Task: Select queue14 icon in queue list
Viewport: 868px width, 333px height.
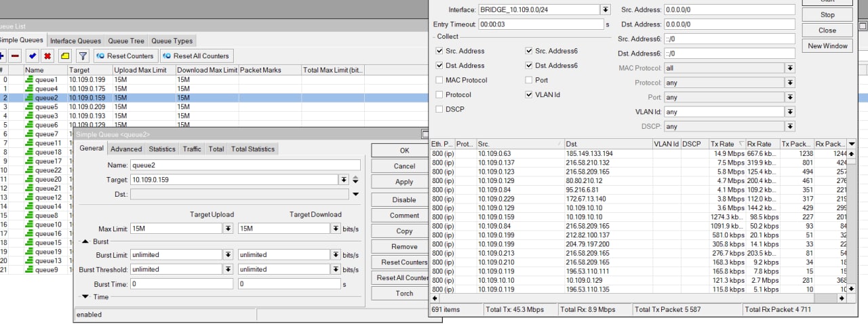Action: pos(29,207)
